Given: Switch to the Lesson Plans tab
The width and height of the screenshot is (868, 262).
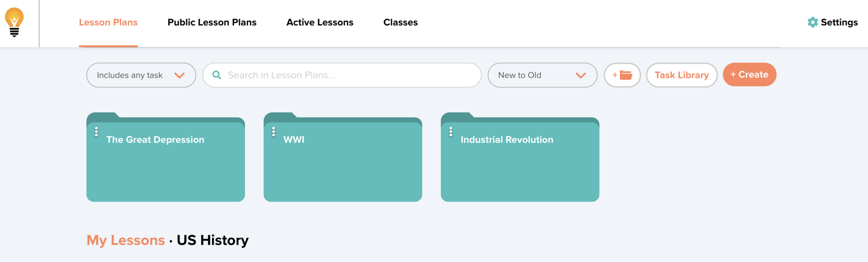Looking at the screenshot, I should pos(108,22).
